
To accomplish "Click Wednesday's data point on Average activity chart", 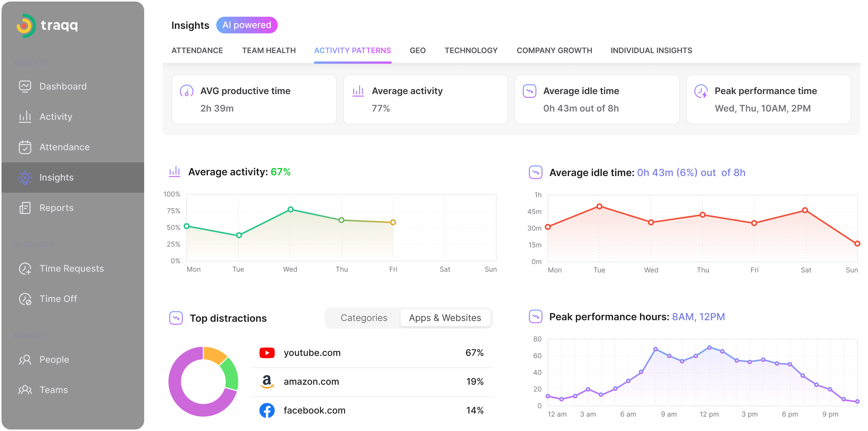I will coord(290,209).
